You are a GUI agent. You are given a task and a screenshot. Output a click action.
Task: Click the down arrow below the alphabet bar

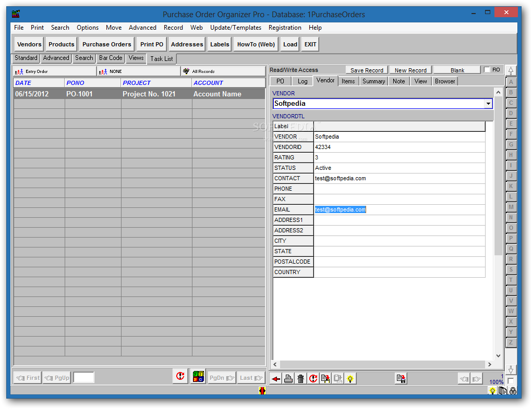click(511, 370)
